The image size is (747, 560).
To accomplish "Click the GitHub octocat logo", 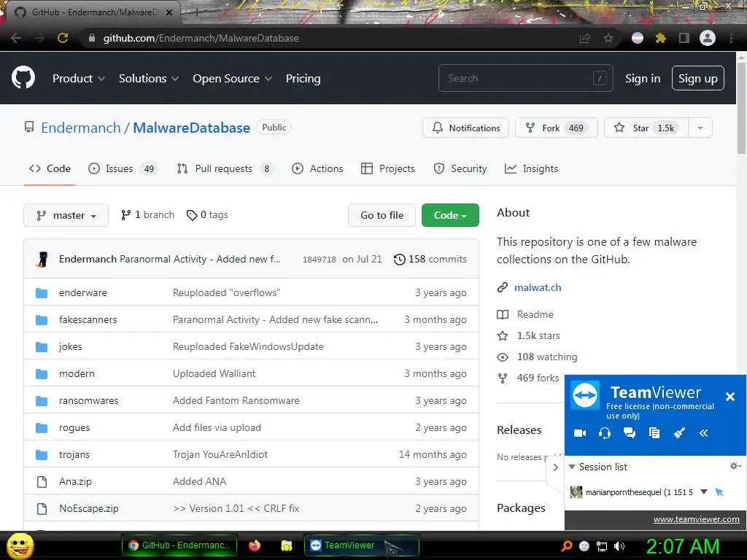I will point(23,78).
